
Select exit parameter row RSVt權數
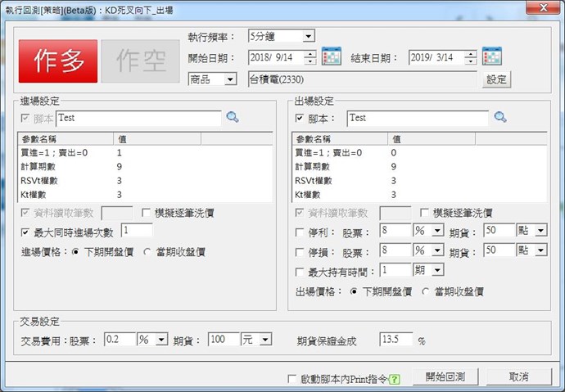pyautogui.click(x=419, y=181)
